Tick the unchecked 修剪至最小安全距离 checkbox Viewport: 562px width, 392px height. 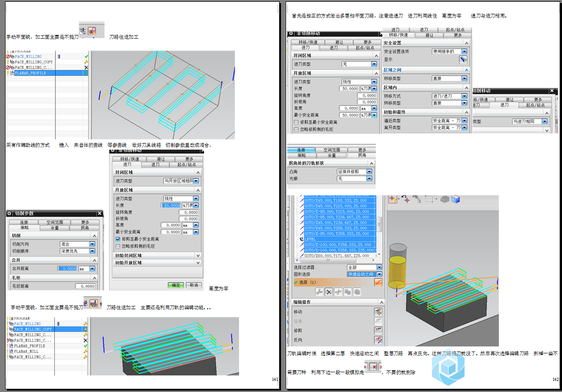296,122
